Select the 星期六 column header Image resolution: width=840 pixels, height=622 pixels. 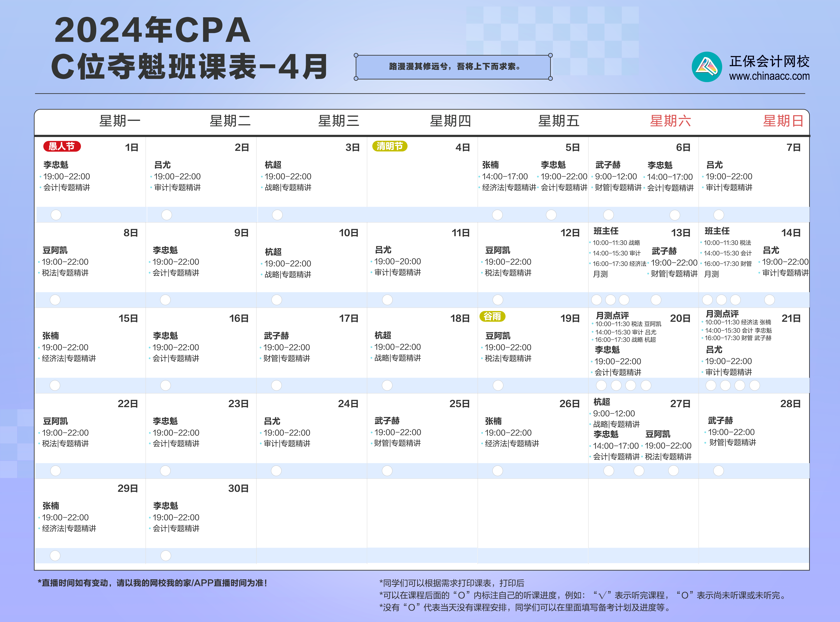pos(670,121)
